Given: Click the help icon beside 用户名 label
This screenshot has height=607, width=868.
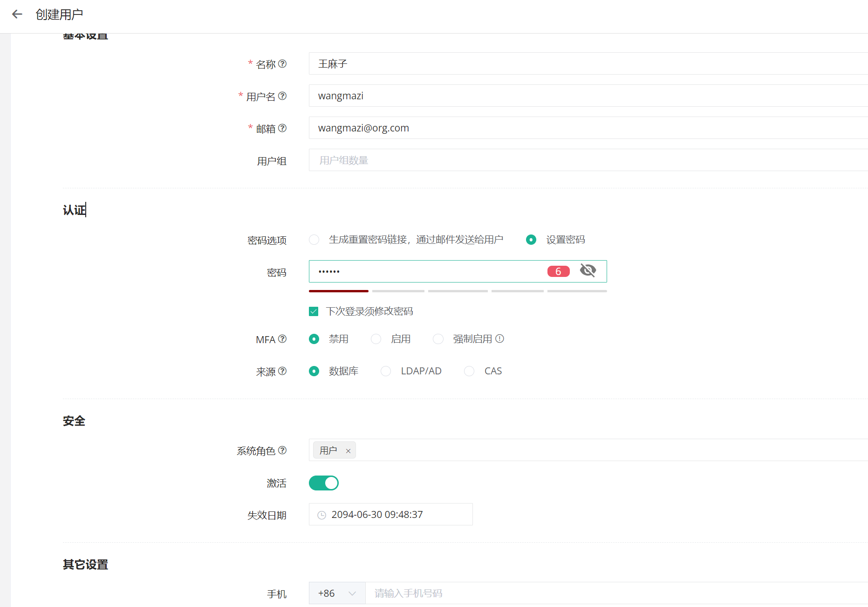Looking at the screenshot, I should (x=282, y=96).
